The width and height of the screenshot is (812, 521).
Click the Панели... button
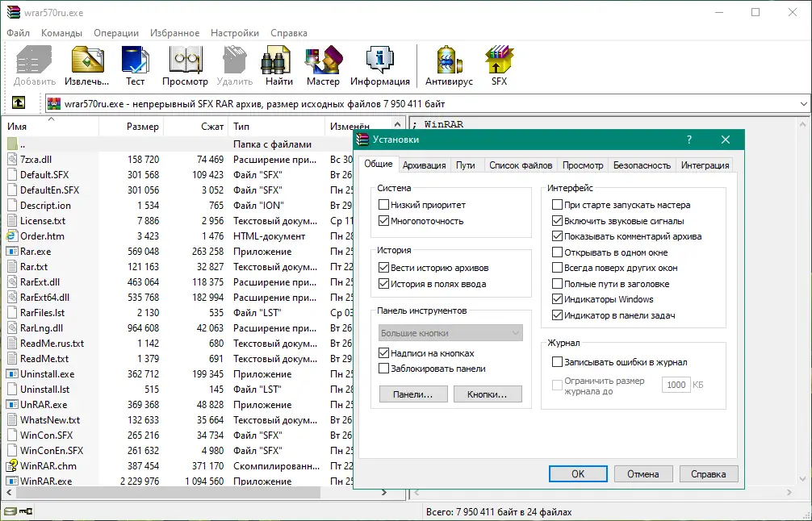pyautogui.click(x=412, y=394)
